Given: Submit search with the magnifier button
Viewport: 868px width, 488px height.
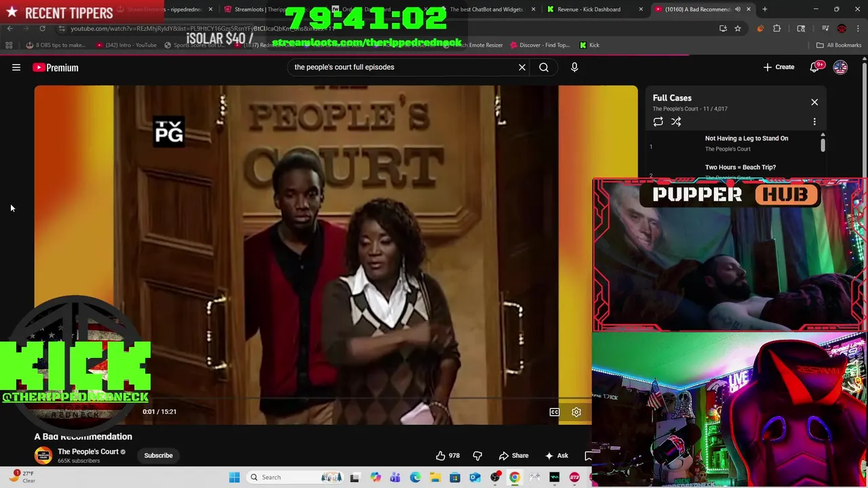Looking at the screenshot, I should (544, 67).
